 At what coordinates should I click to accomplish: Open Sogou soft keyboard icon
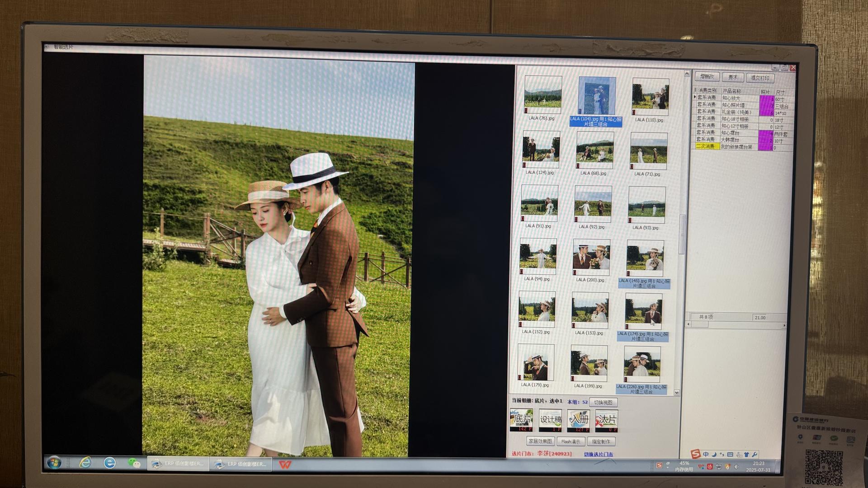[x=730, y=455]
